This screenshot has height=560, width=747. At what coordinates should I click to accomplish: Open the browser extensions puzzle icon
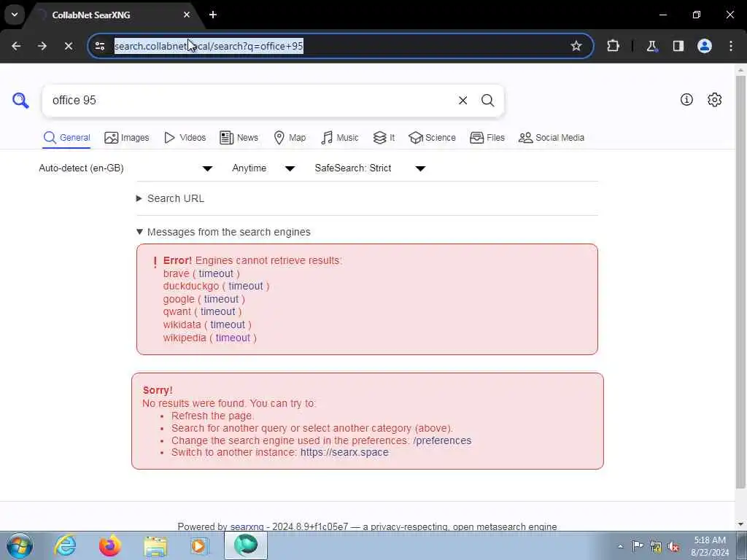point(613,46)
